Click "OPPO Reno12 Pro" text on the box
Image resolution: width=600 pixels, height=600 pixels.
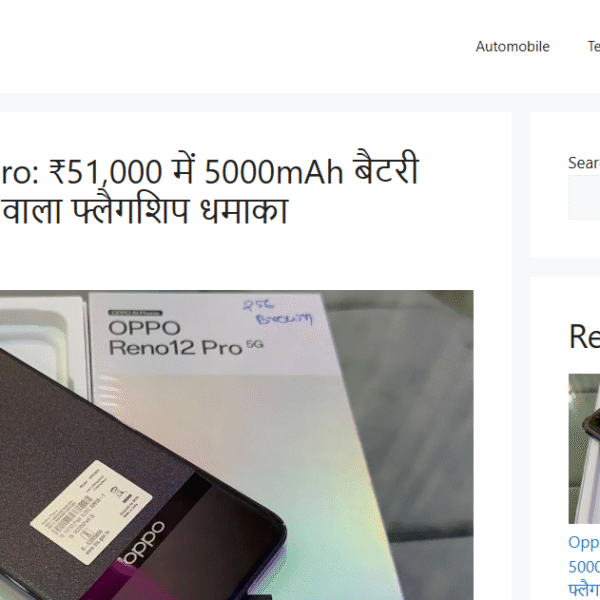[186, 338]
